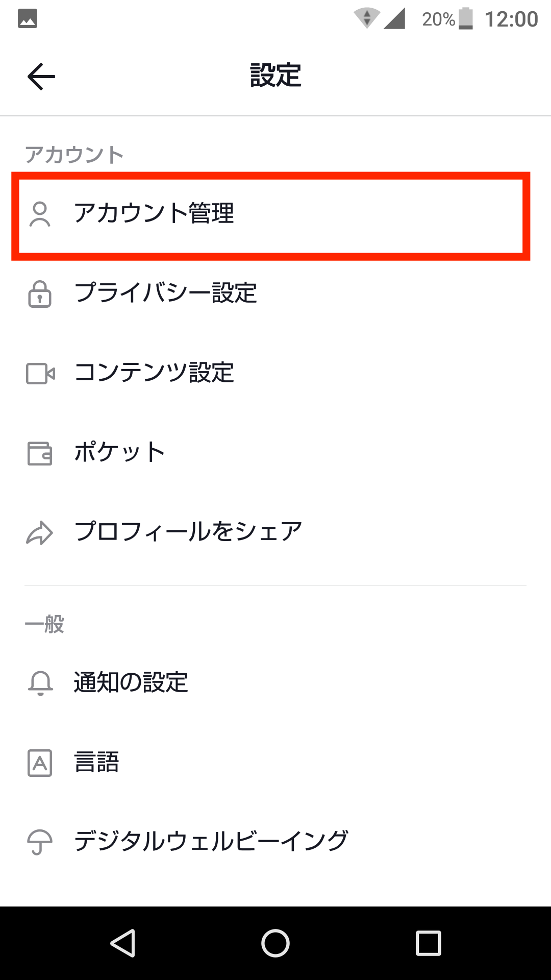This screenshot has width=551, height=980.
Task: Tap the bell icon for notifications
Action: point(40,683)
